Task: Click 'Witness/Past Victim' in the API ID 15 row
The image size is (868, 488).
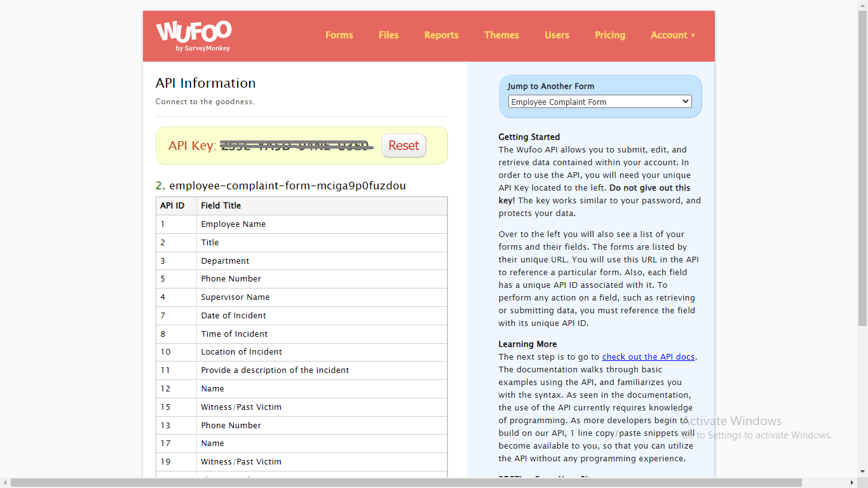Action: tap(241, 407)
